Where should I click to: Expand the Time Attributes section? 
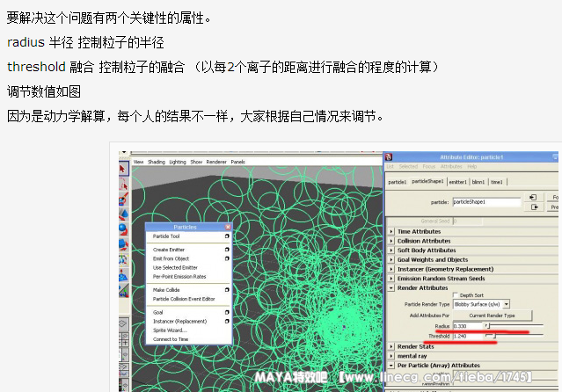coord(391,231)
